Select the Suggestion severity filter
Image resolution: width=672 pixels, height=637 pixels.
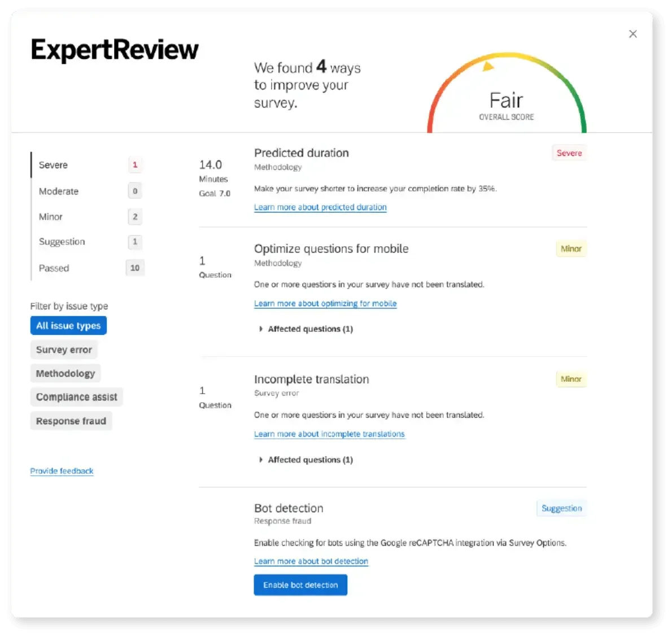pyautogui.click(x=88, y=242)
